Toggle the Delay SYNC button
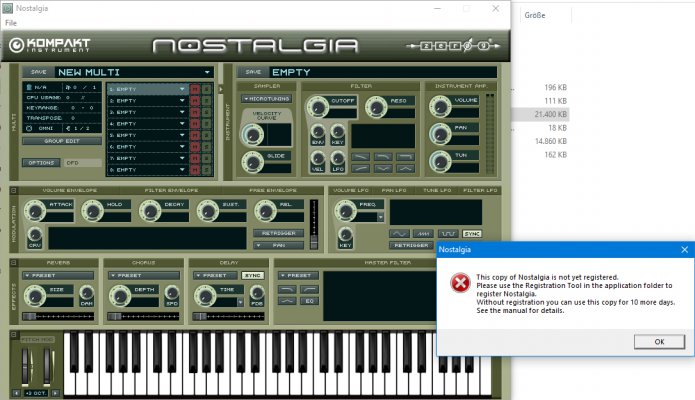Viewport: 695px width, 400px height. coord(253,275)
